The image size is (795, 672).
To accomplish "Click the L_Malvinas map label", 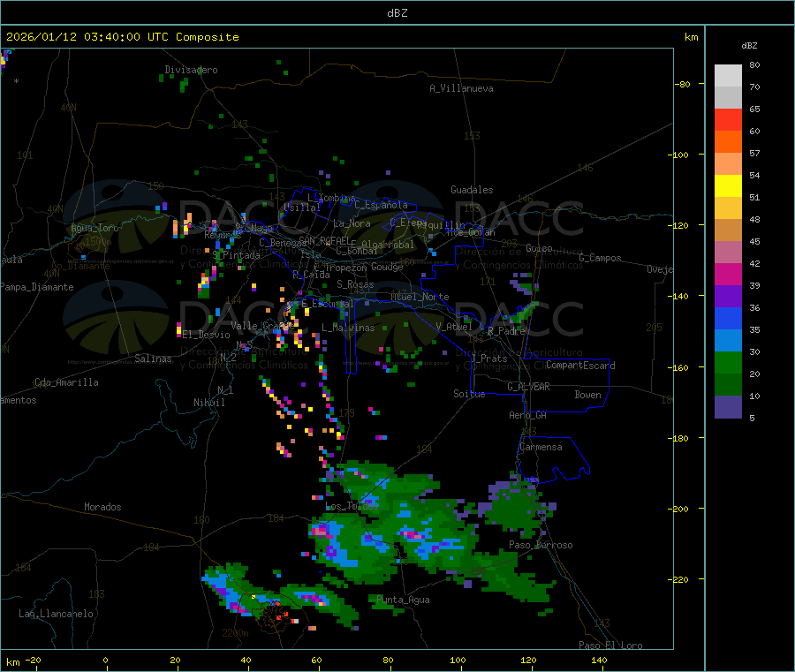I will tap(348, 328).
